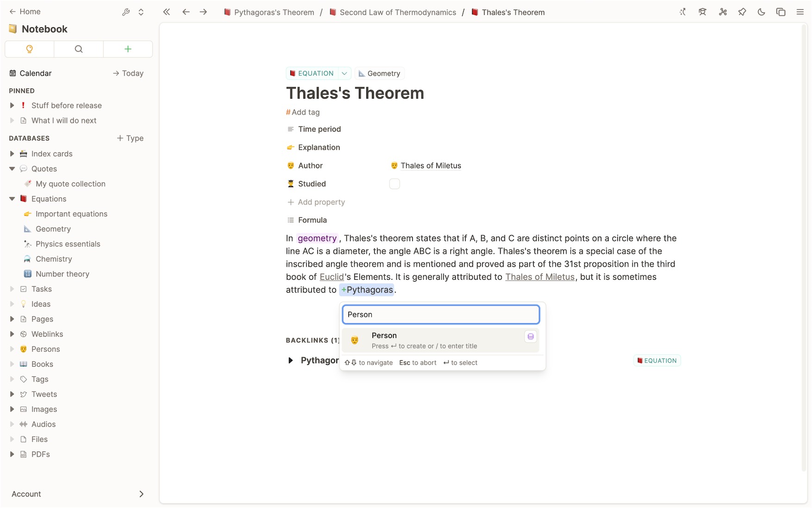Open Geometry view in sidebar

[x=53, y=229]
